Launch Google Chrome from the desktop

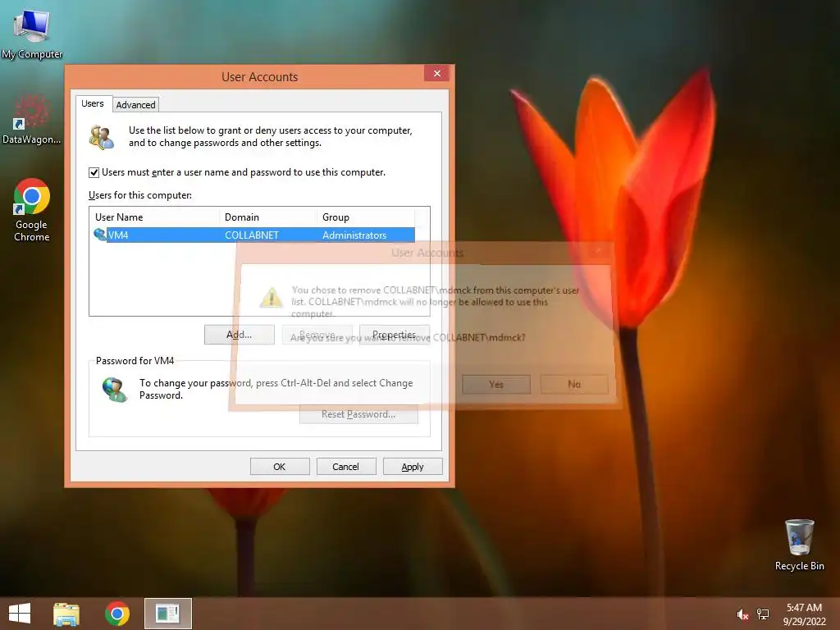pyautogui.click(x=32, y=209)
